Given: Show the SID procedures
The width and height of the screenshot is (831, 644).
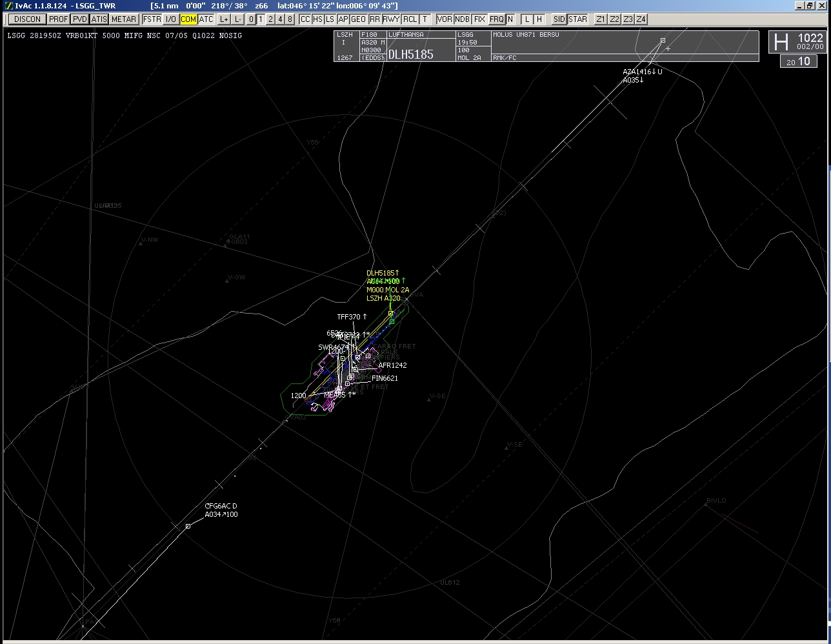Looking at the screenshot, I should pos(559,19).
